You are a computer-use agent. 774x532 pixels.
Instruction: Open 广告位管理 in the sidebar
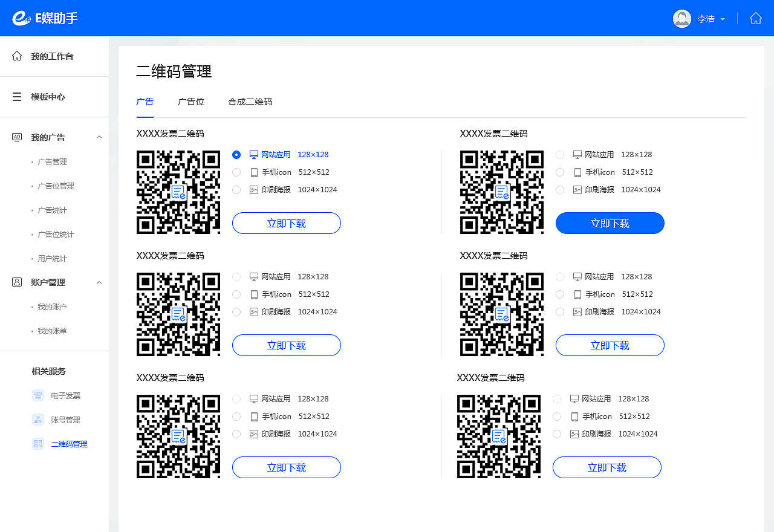point(56,186)
